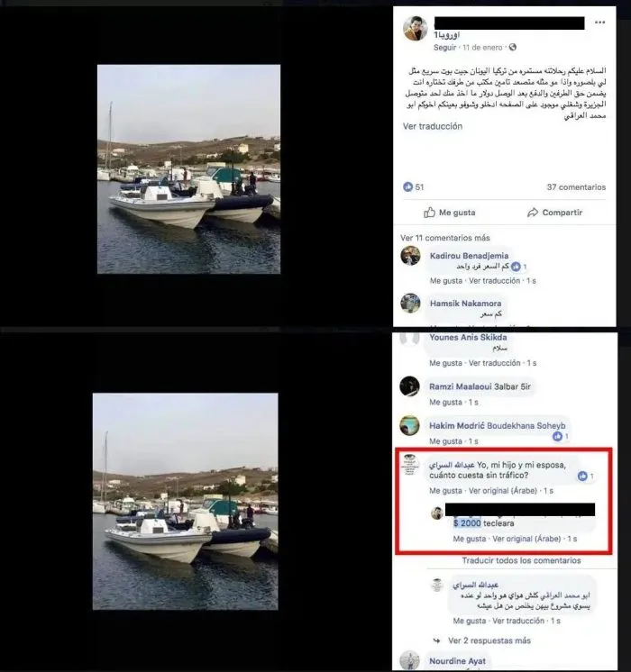Open the 37 comentarios count

pos(576,187)
